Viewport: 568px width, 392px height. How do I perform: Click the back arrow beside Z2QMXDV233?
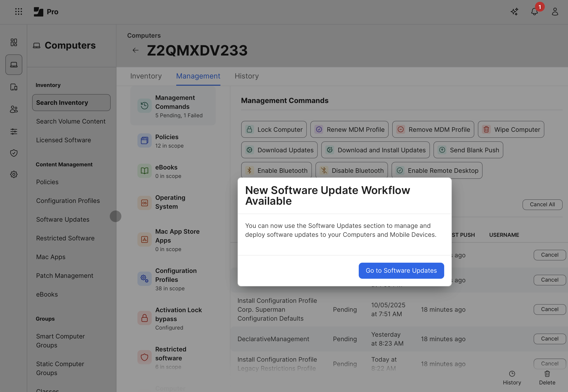(136, 50)
